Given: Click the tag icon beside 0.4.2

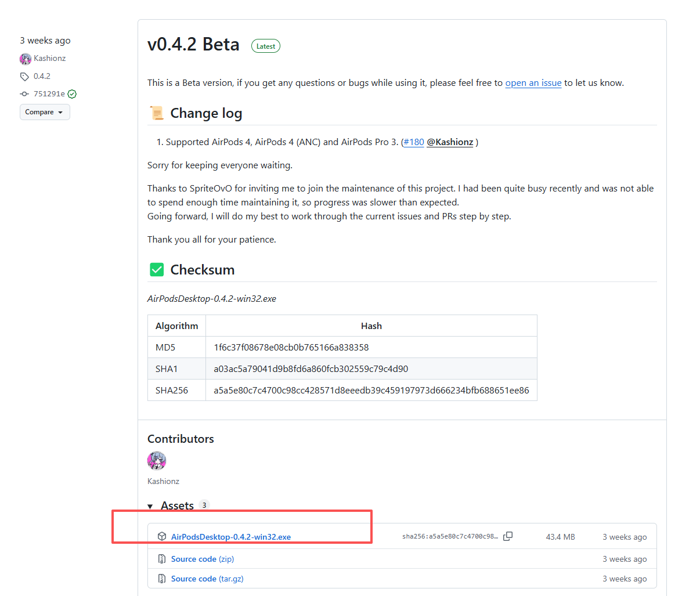Looking at the screenshot, I should (x=24, y=77).
